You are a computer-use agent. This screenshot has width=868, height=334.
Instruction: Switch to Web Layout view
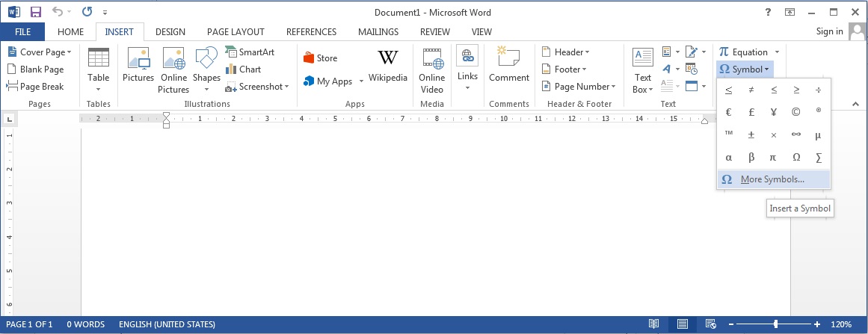(x=710, y=324)
